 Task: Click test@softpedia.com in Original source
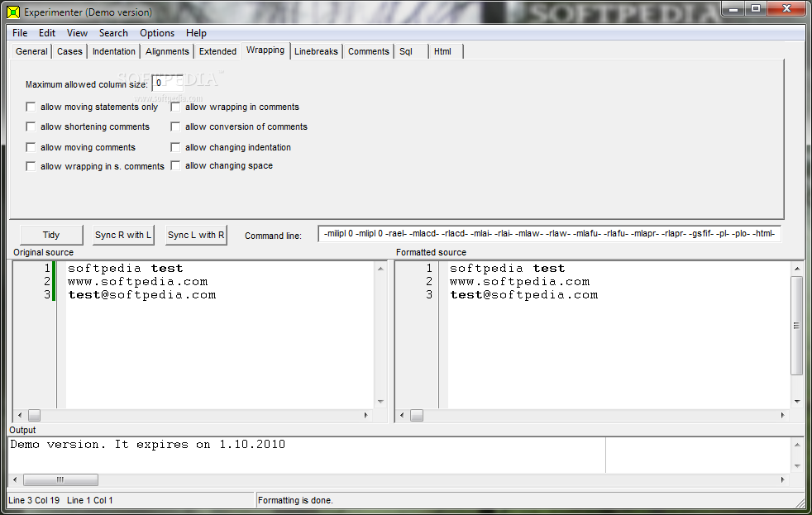click(x=142, y=295)
